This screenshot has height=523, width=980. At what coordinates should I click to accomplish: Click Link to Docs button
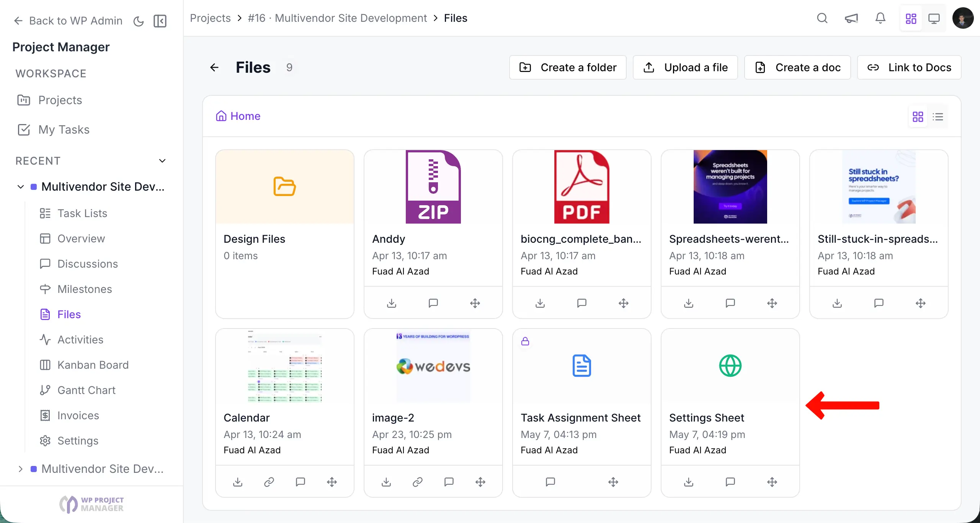909,67
